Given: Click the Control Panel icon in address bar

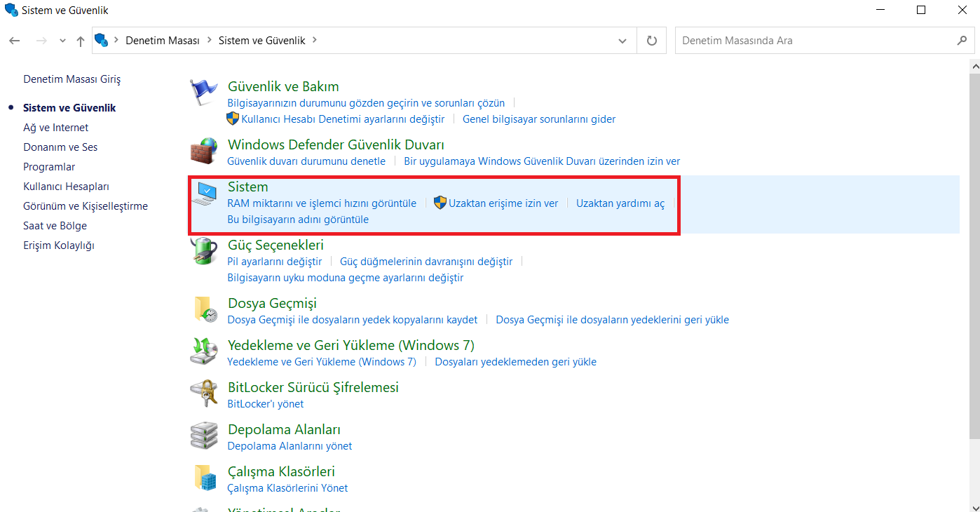Looking at the screenshot, I should [x=102, y=41].
